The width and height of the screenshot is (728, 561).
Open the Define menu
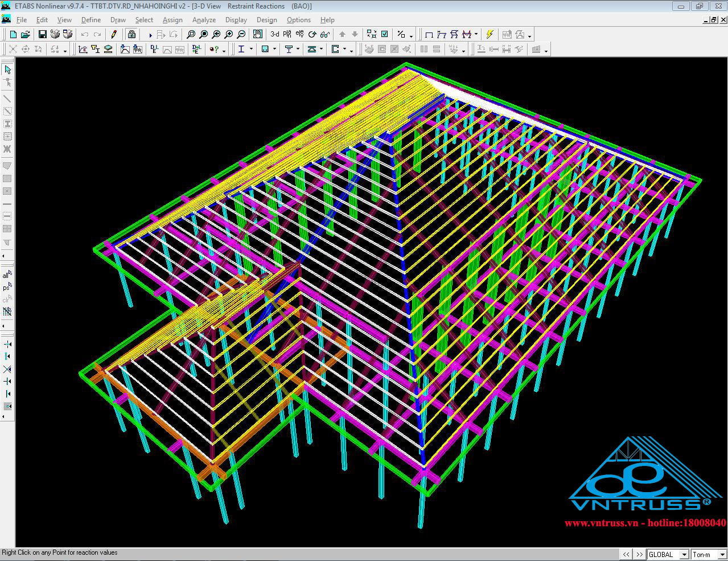(x=91, y=20)
